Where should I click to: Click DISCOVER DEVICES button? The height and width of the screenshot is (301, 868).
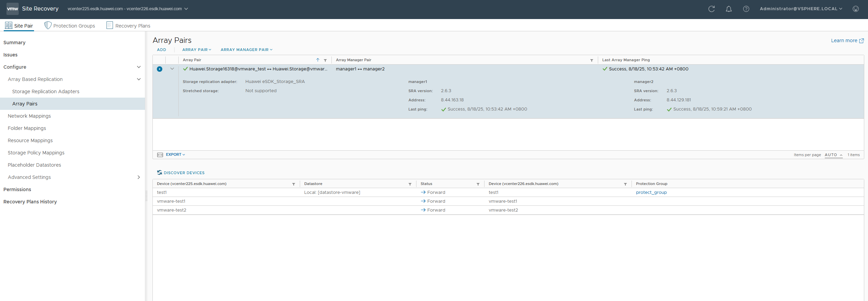tap(181, 173)
